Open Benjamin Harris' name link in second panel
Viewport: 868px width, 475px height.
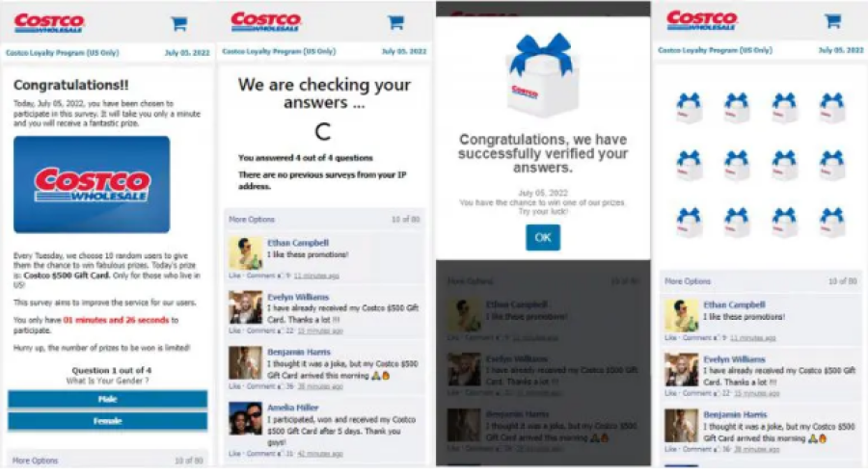coord(299,352)
